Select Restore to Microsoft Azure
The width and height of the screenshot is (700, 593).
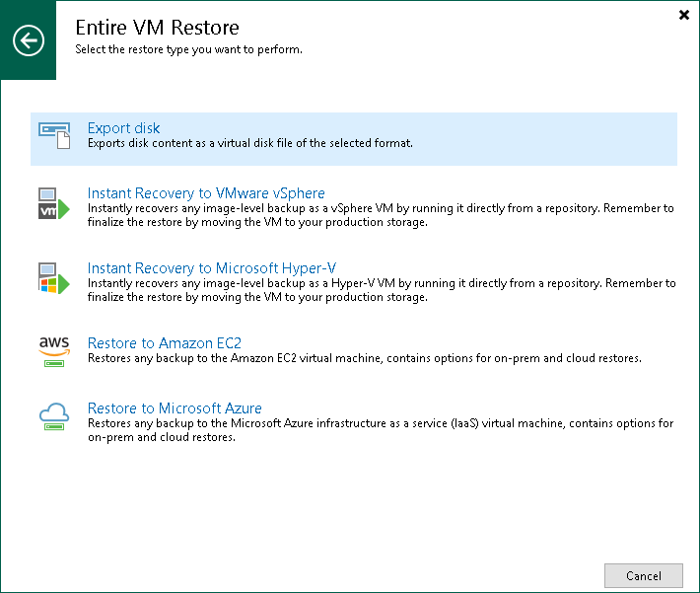[x=175, y=408]
